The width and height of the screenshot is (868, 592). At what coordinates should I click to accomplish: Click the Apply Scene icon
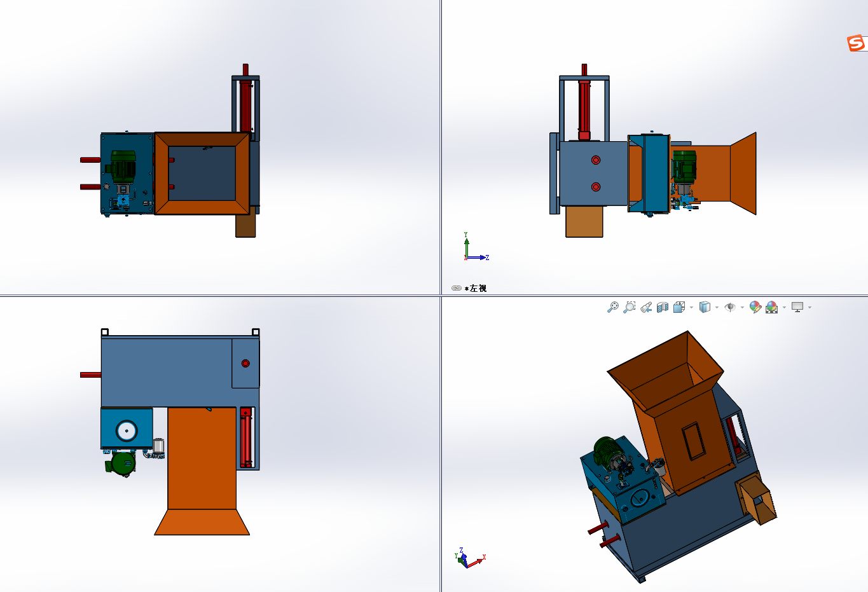[772, 307]
